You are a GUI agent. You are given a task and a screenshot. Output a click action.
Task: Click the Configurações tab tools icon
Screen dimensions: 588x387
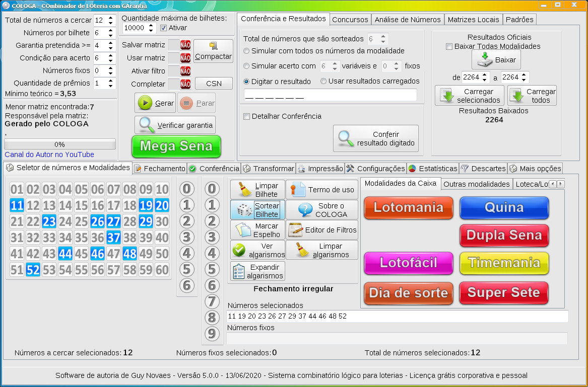350,169
